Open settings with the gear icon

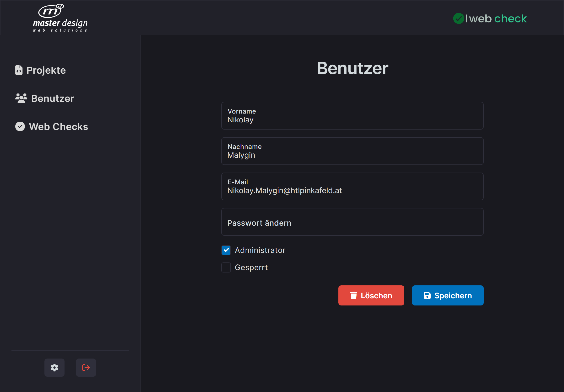tap(54, 367)
